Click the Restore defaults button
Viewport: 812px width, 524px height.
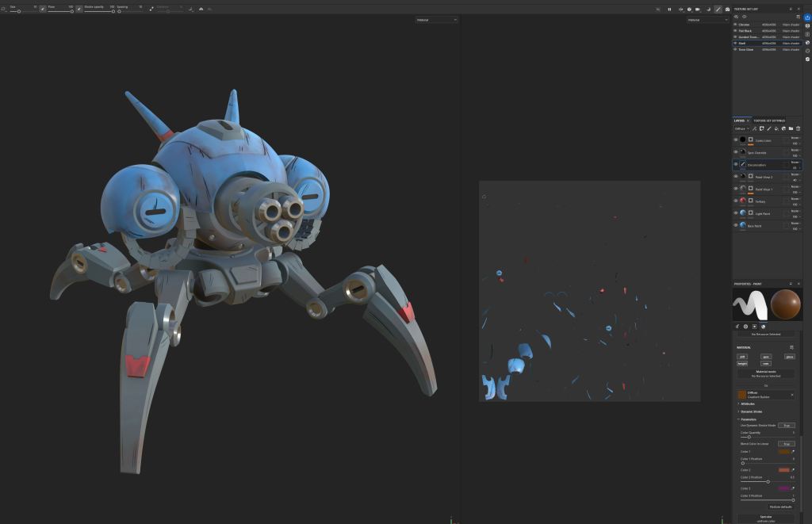pos(779,507)
